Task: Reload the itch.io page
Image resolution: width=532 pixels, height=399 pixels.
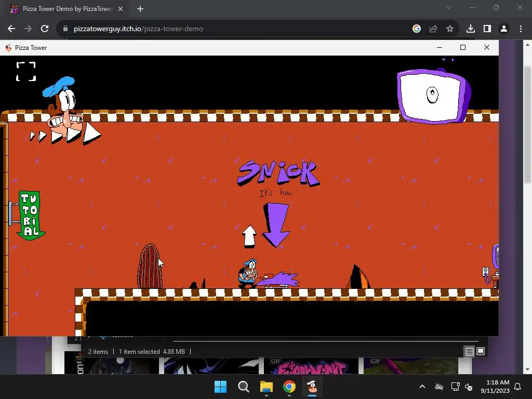Action: tap(45, 29)
